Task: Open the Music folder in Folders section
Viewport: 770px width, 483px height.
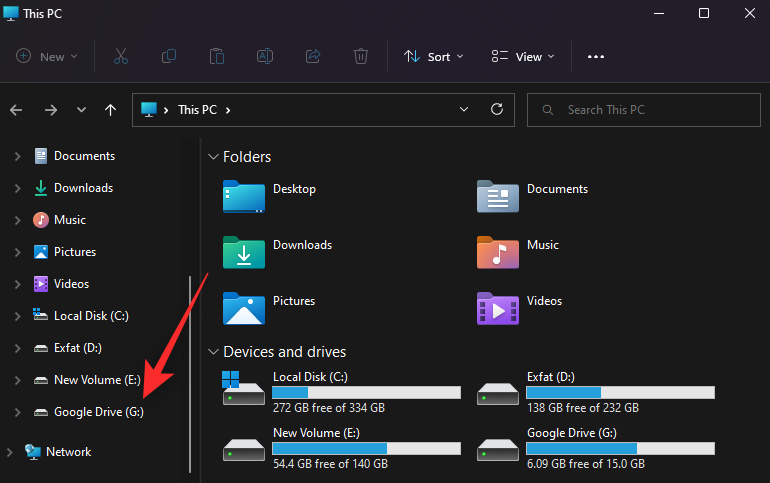Action: point(497,252)
